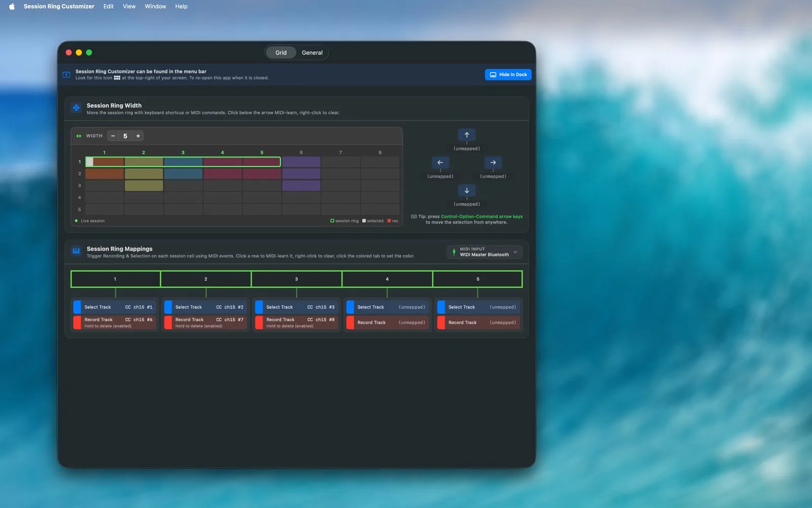Open the MIDI Input dropdown
Viewport: 812px width, 508px height.
[485, 252]
